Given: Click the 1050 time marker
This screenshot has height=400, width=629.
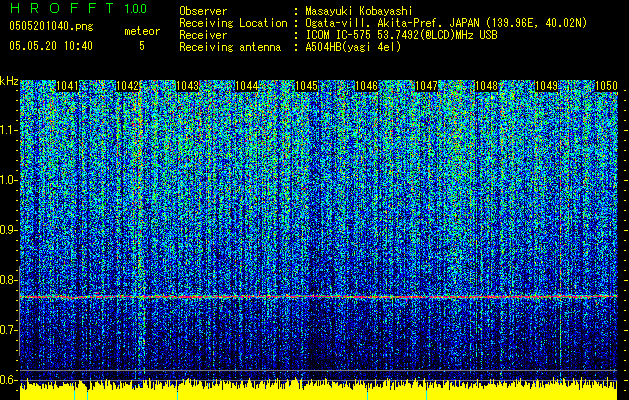Looking at the screenshot, I should coord(606,86).
